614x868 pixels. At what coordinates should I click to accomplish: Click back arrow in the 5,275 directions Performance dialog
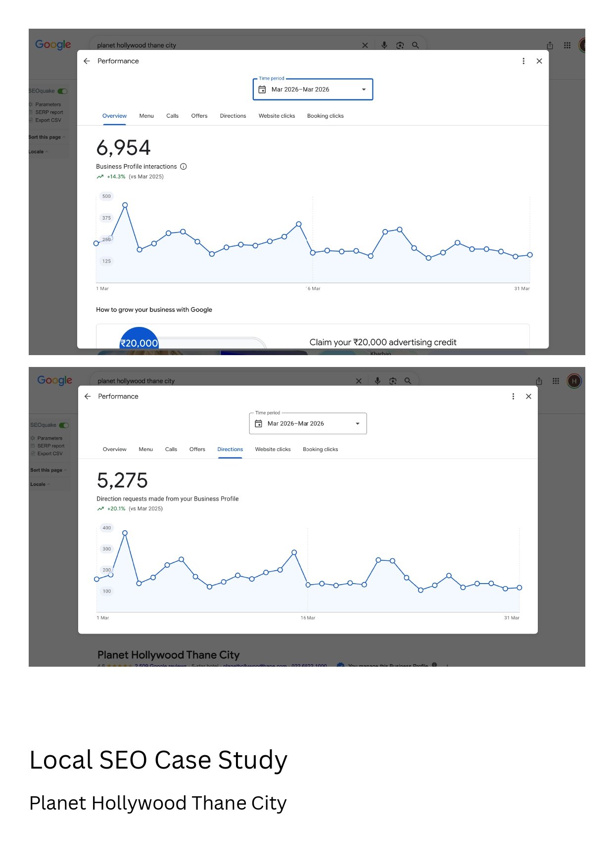(x=88, y=396)
